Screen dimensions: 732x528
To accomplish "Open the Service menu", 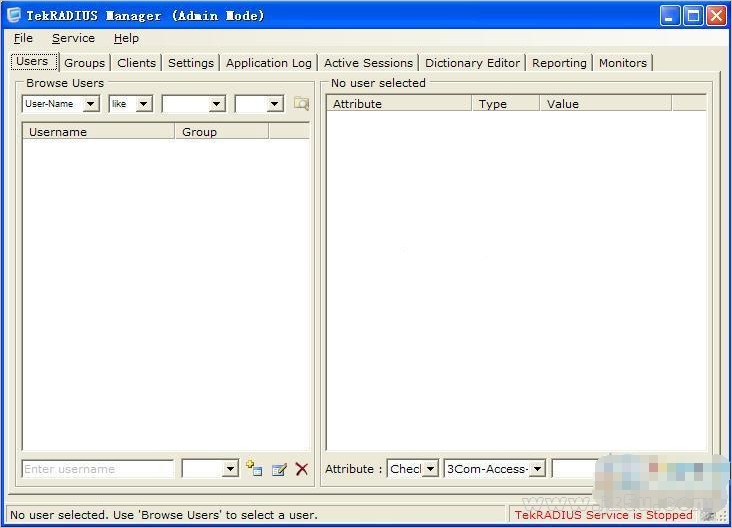I will coord(73,38).
